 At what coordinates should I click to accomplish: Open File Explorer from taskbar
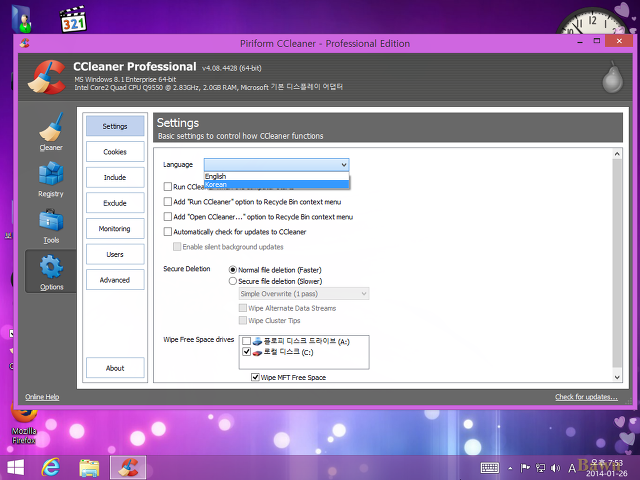click(x=89, y=468)
